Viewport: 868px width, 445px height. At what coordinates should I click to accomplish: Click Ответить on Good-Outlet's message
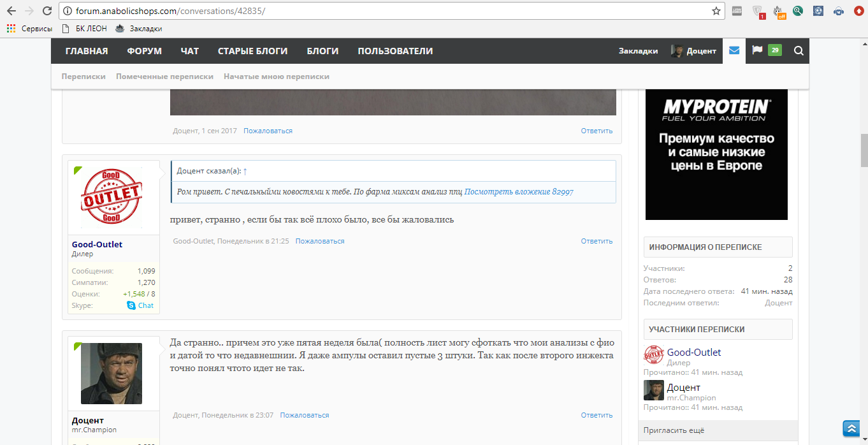click(597, 241)
